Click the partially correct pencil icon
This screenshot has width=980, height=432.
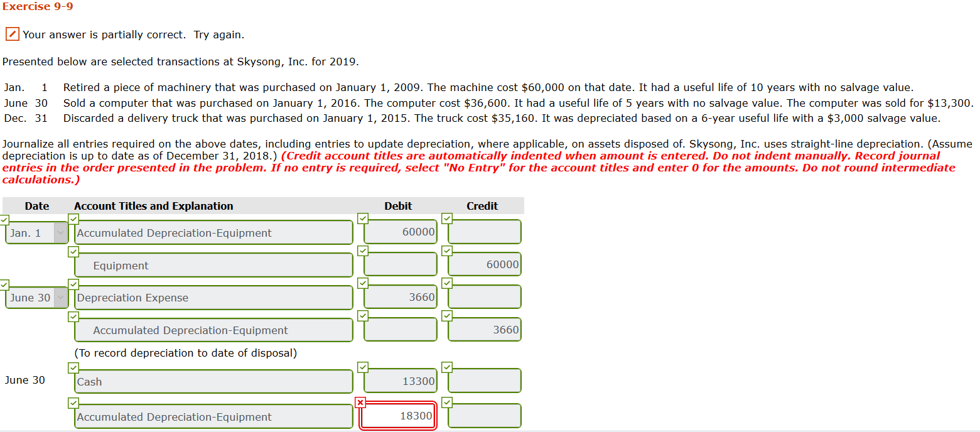[12, 34]
